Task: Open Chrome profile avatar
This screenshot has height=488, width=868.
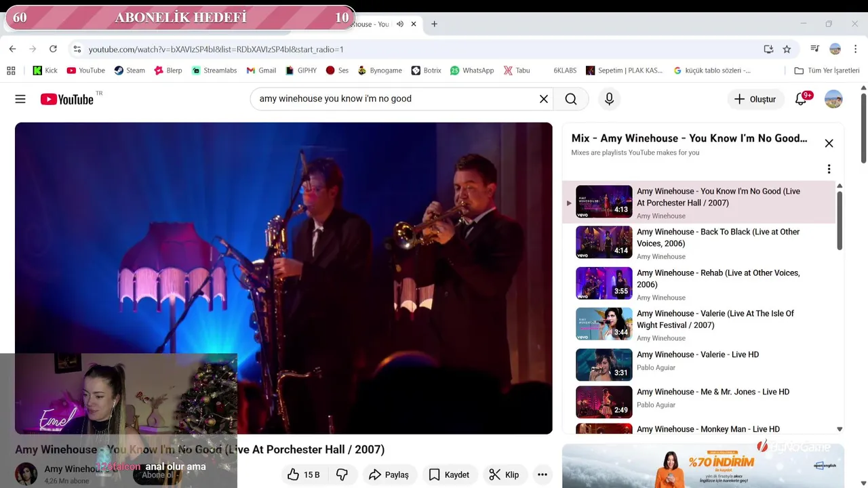Action: (x=835, y=49)
